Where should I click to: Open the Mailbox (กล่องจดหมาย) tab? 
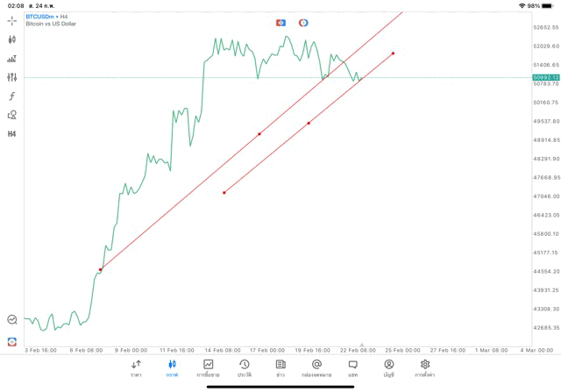click(316, 368)
